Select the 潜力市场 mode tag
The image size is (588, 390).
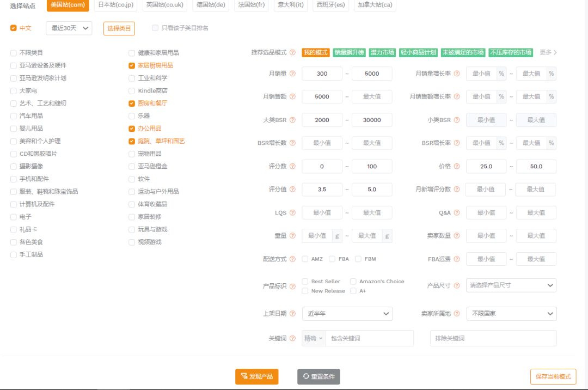coord(382,52)
